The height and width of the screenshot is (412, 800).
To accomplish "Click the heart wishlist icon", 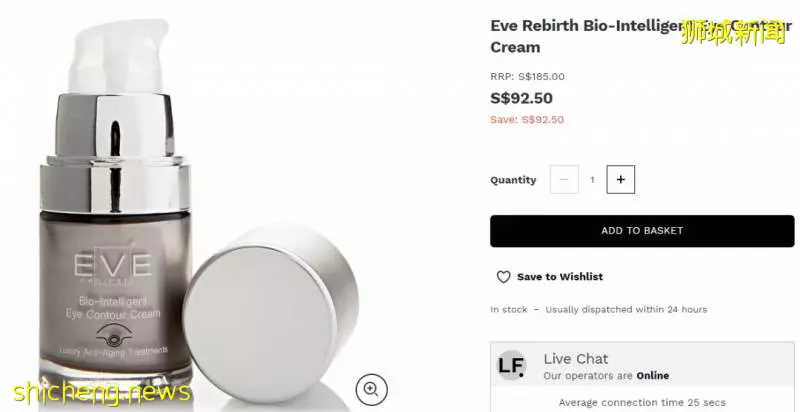I will pos(504,277).
